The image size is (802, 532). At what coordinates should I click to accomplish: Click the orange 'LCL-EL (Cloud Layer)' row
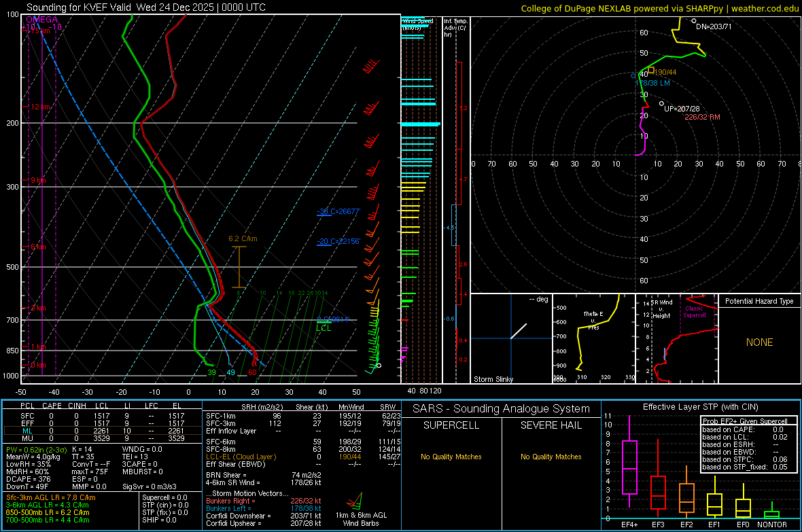[x=303, y=457]
